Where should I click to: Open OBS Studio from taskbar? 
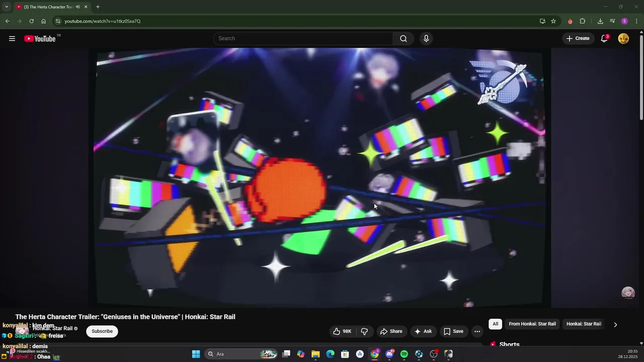(x=434, y=354)
